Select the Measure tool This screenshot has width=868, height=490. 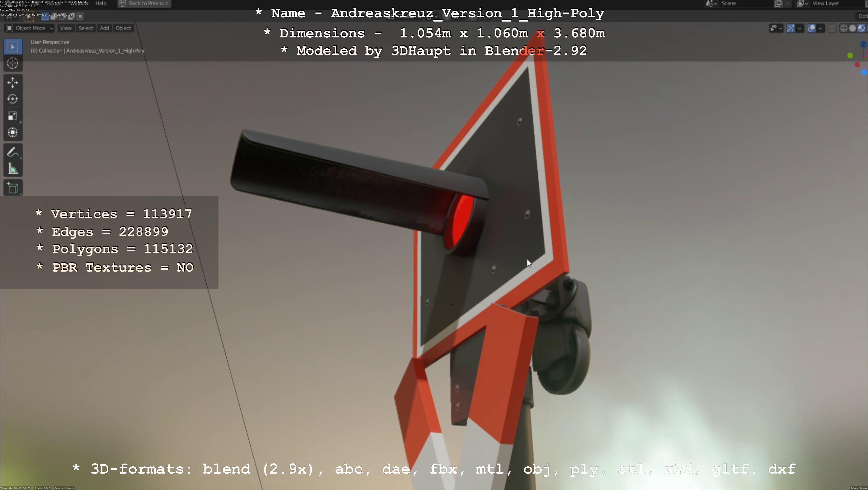pos(13,169)
